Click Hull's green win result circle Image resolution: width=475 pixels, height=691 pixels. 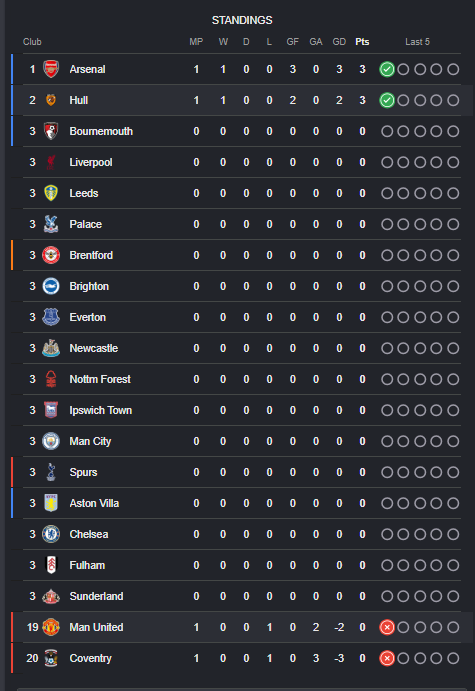coord(387,100)
